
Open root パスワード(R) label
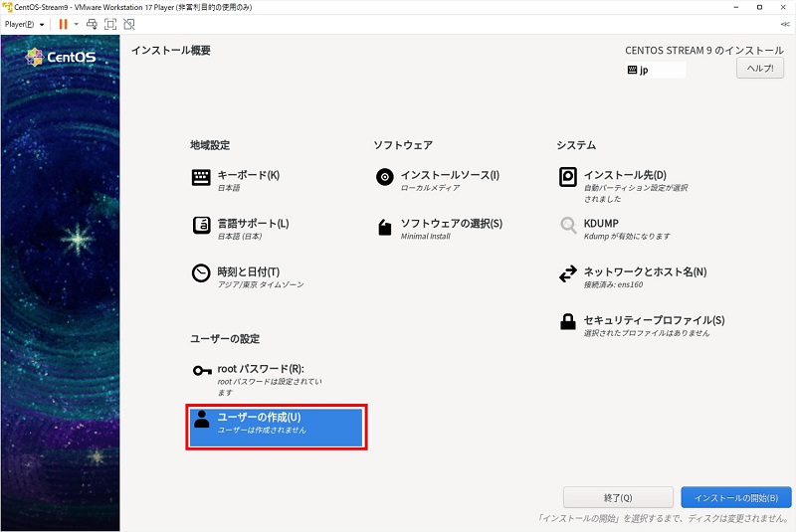coord(261,369)
